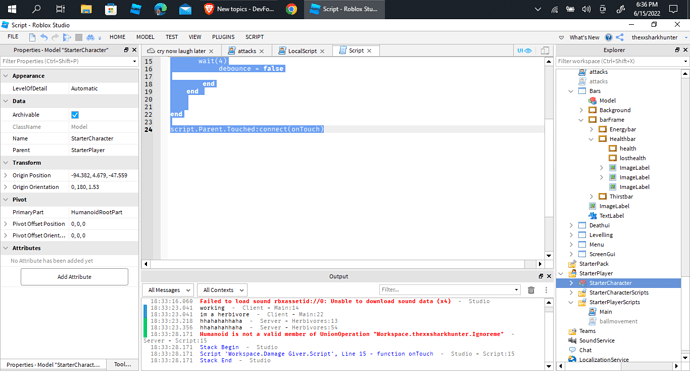Click the script editor horizontal scrollbar
The height and width of the screenshot is (387, 690).
tap(343, 264)
